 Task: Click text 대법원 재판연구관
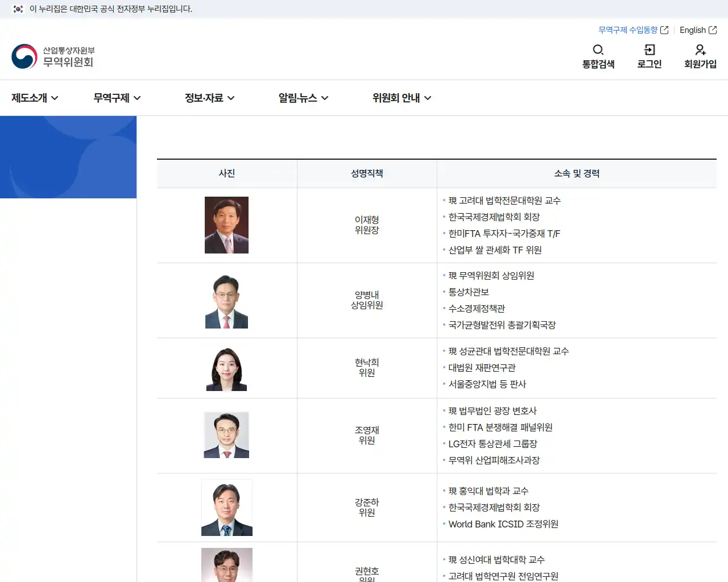point(482,368)
